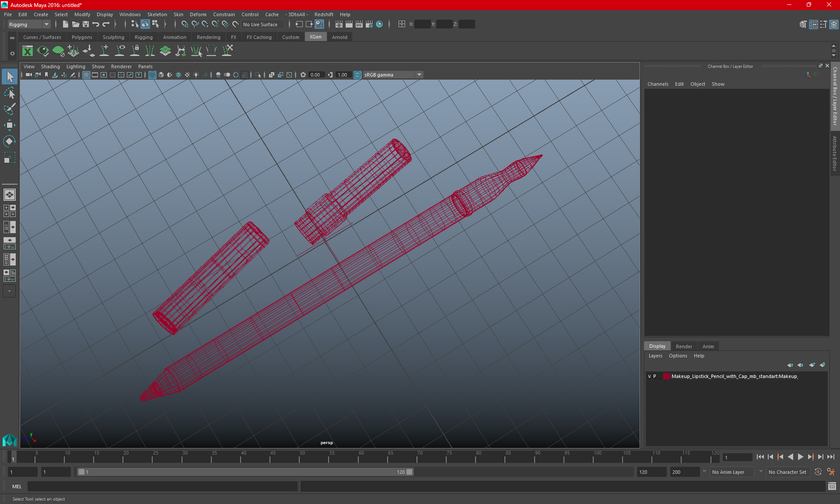Toggle wireframe display mode icon

point(152,74)
